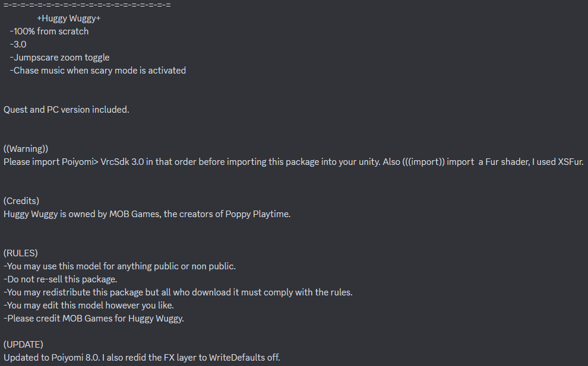Click 'You may edit this model' rule
Image resolution: width=588 pixels, height=366 pixels.
pyautogui.click(x=89, y=305)
